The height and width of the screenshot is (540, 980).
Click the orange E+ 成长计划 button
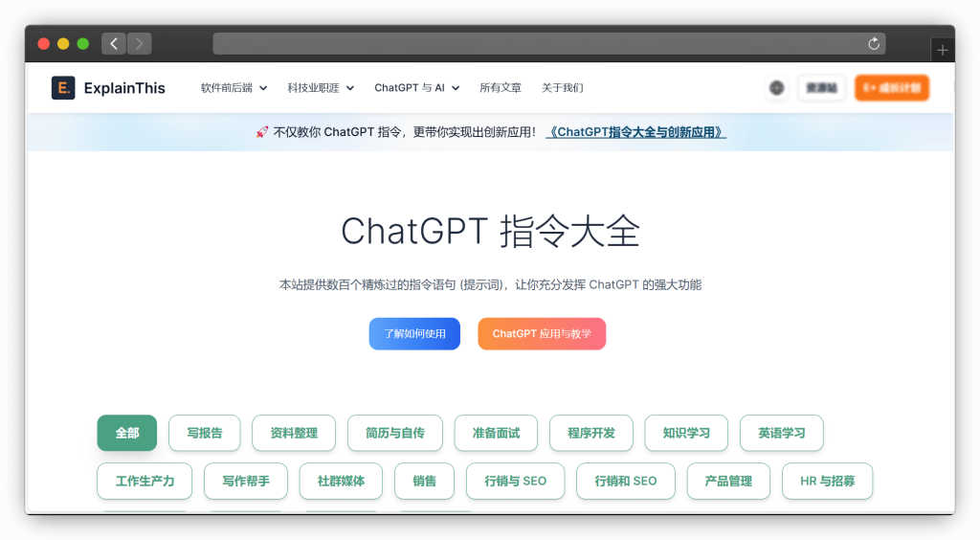click(x=892, y=88)
